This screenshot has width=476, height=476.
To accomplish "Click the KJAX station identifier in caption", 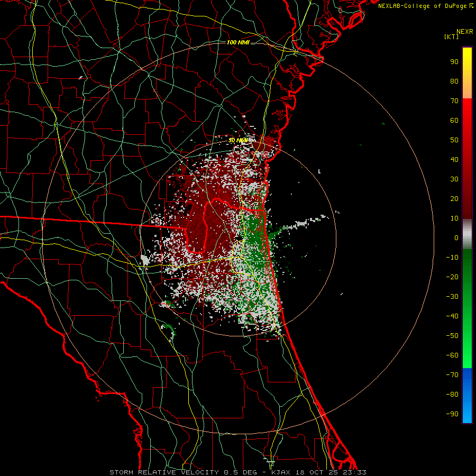I will pyautogui.click(x=281, y=472).
